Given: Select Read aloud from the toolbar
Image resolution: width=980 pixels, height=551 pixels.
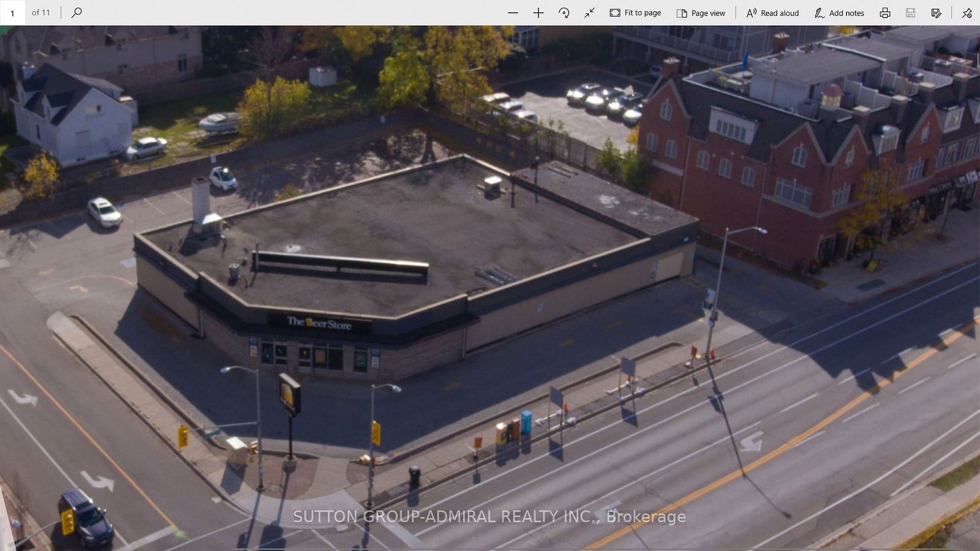Looking at the screenshot, I should coord(772,12).
